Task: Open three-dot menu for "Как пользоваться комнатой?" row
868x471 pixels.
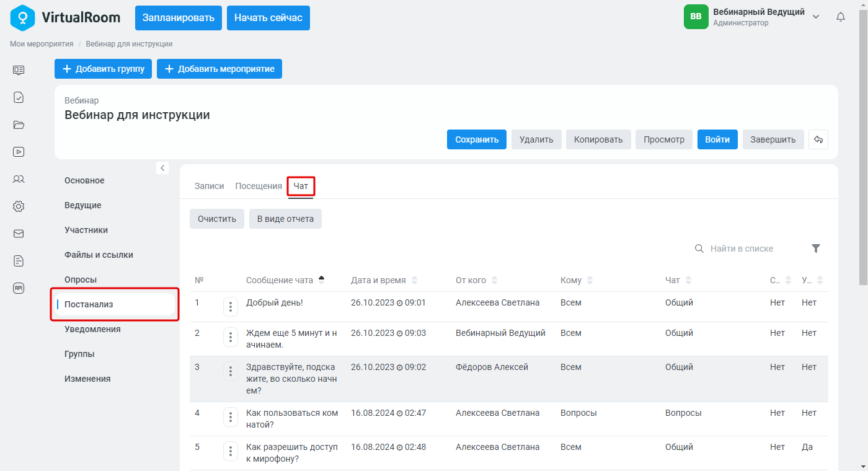Action: pos(231,416)
